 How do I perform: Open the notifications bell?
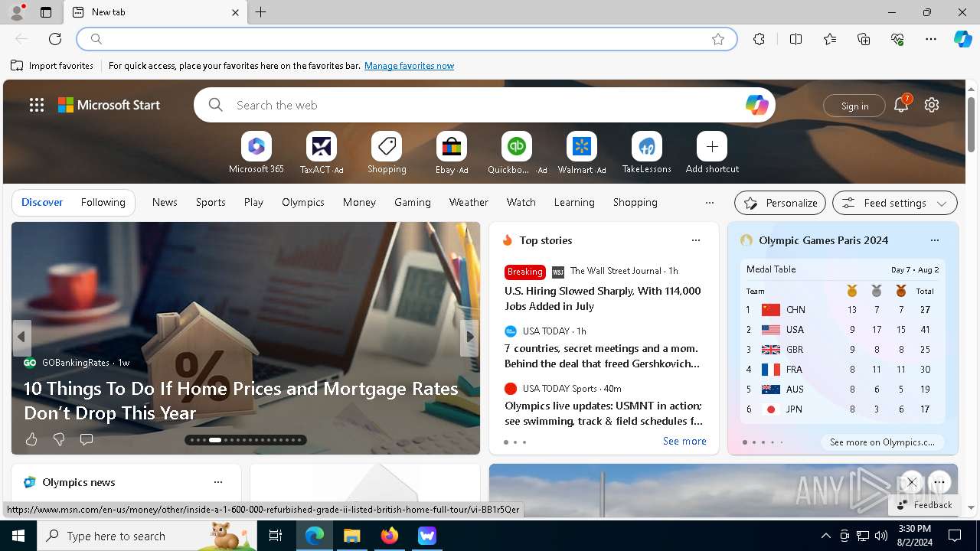(x=901, y=105)
